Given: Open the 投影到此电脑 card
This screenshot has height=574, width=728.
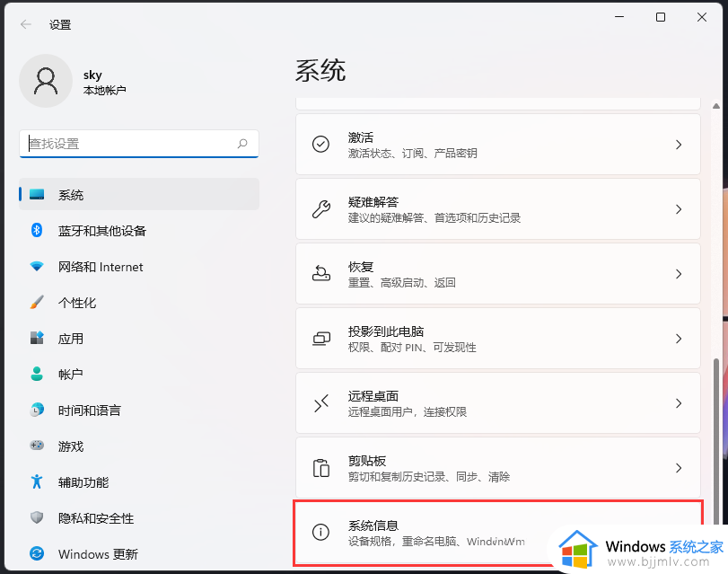Looking at the screenshot, I should [x=497, y=339].
